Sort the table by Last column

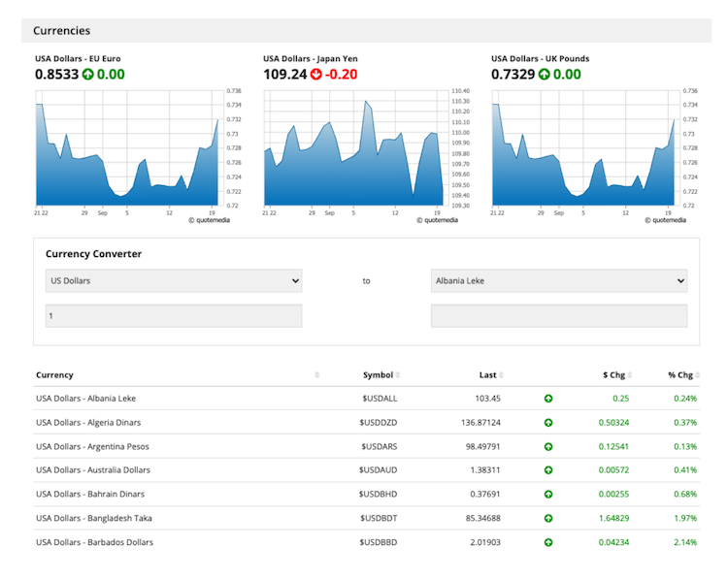[x=488, y=374]
